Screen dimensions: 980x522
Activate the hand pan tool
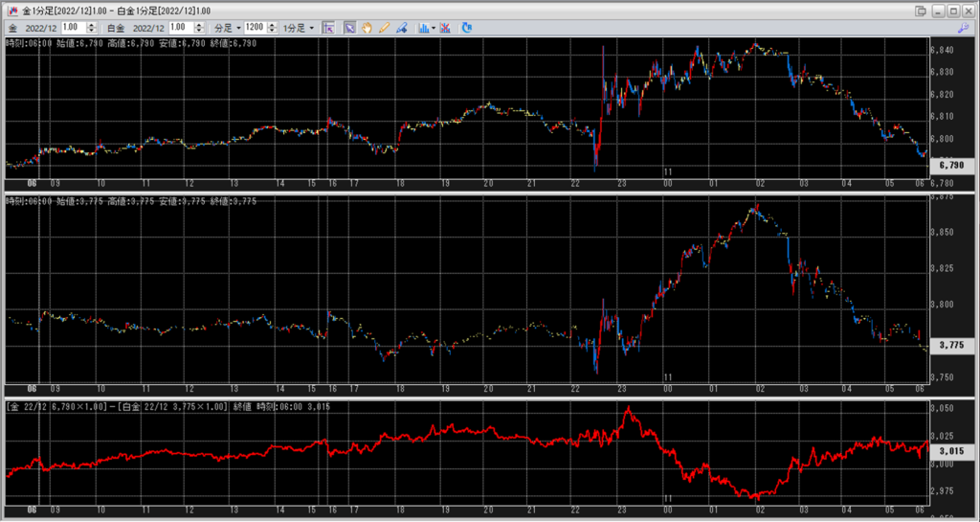click(x=367, y=28)
